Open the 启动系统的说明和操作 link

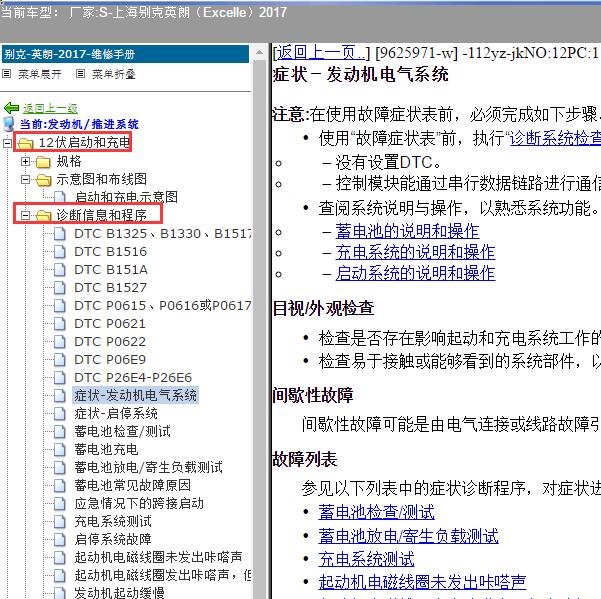(x=415, y=273)
